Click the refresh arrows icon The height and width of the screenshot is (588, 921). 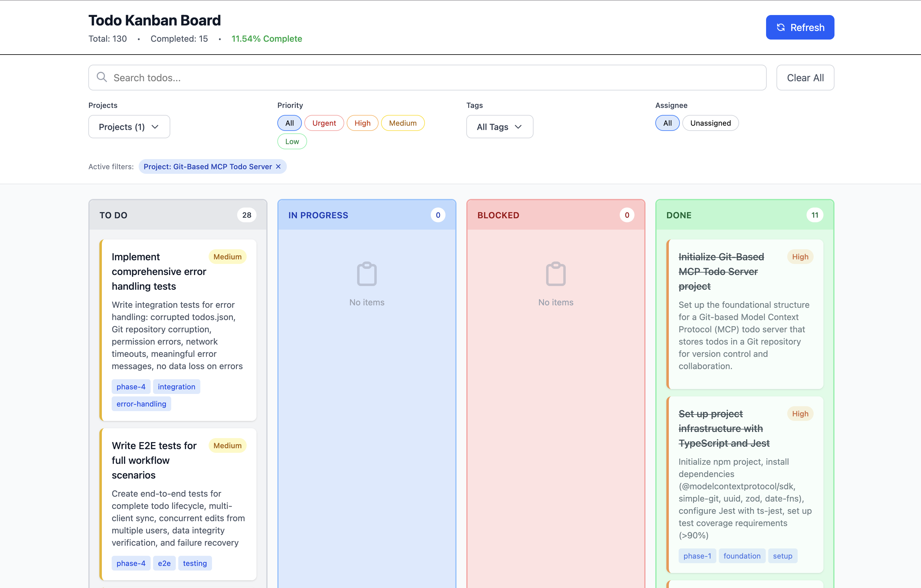click(780, 28)
